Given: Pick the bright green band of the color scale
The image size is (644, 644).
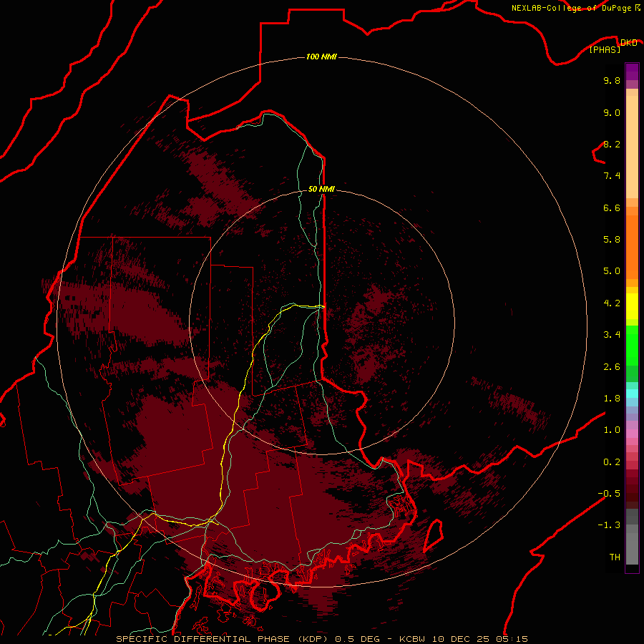Looking at the screenshot, I should [632, 344].
